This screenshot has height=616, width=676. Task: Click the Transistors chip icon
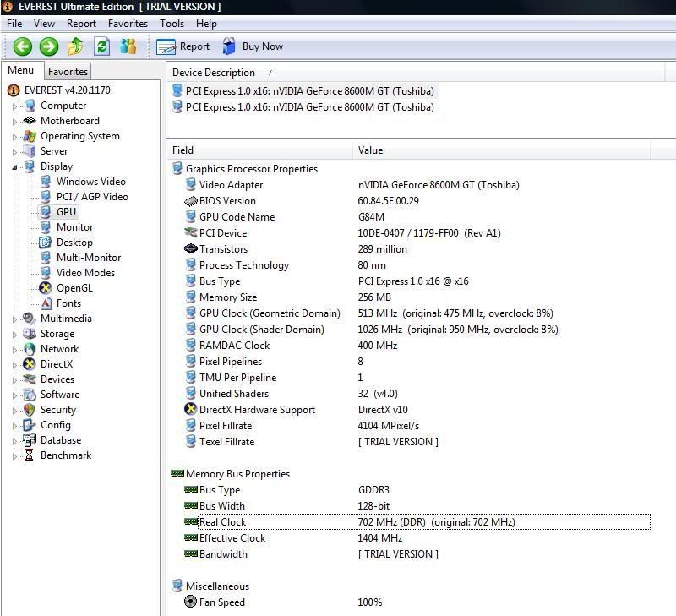191,248
